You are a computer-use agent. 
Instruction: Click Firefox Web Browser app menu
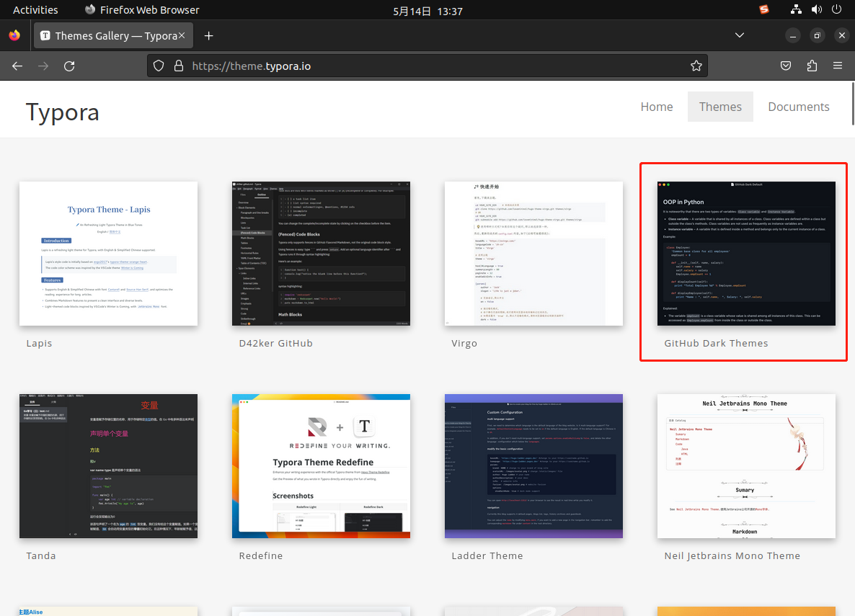point(142,10)
